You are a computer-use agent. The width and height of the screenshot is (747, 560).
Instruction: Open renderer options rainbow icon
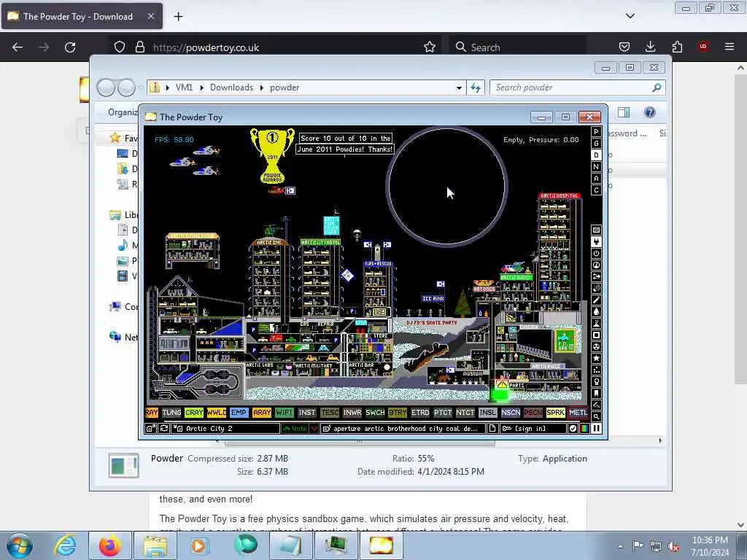[x=584, y=429]
